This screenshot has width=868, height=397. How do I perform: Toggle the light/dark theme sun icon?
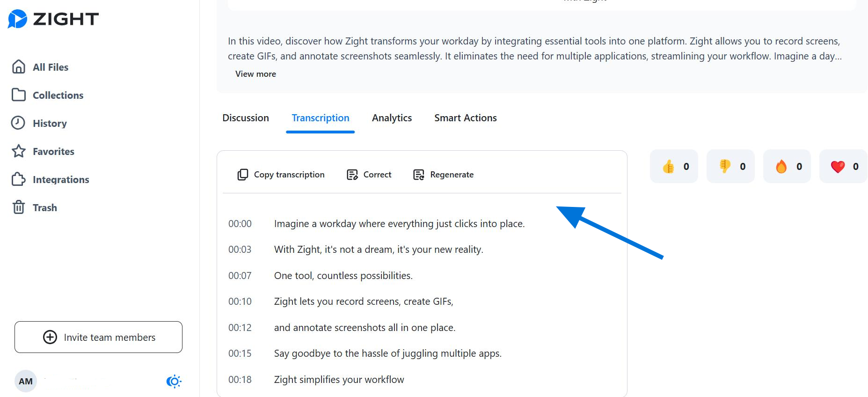tap(174, 382)
